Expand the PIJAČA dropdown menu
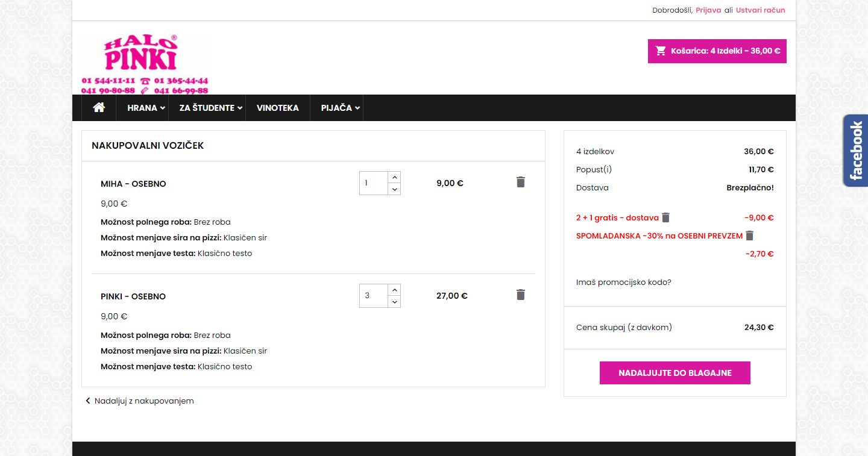Viewport: 868px width, 456px height. pyautogui.click(x=340, y=108)
